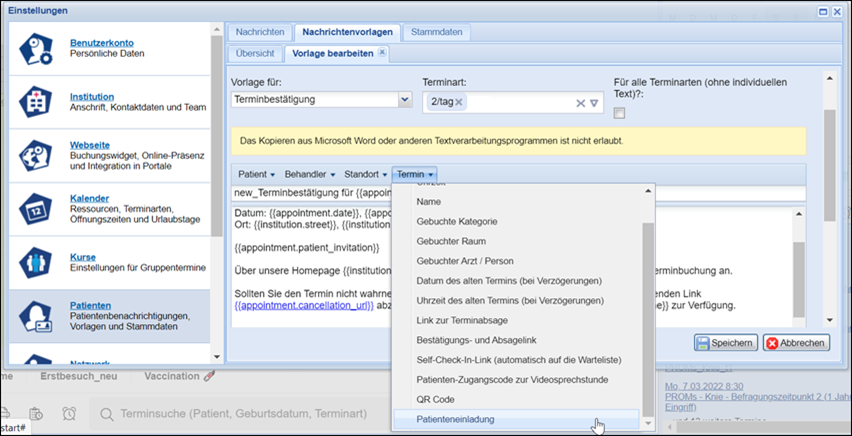
Task: Close the Vorlage bearbeiten tab
Action: pyautogui.click(x=382, y=52)
